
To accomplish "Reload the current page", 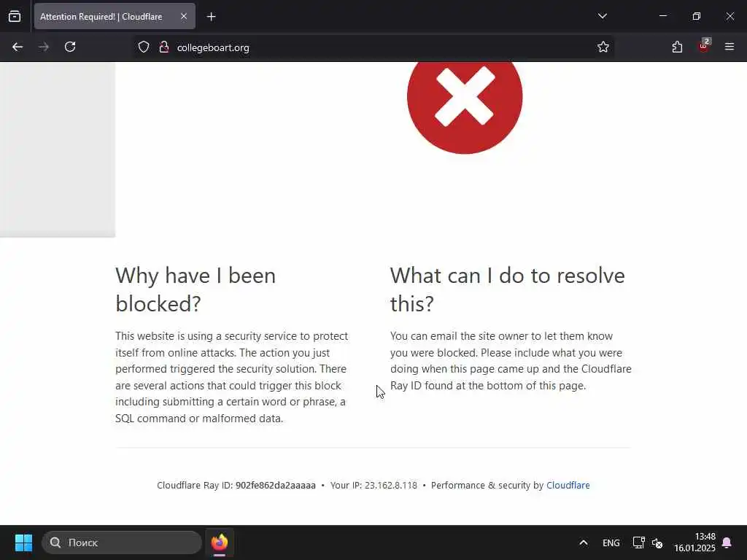I will (70, 47).
